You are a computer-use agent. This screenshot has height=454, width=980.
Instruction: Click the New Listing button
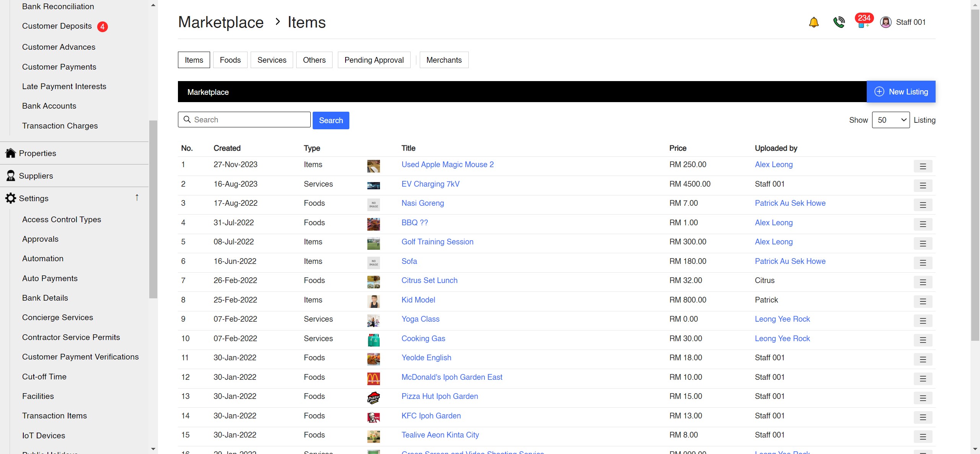click(x=901, y=91)
